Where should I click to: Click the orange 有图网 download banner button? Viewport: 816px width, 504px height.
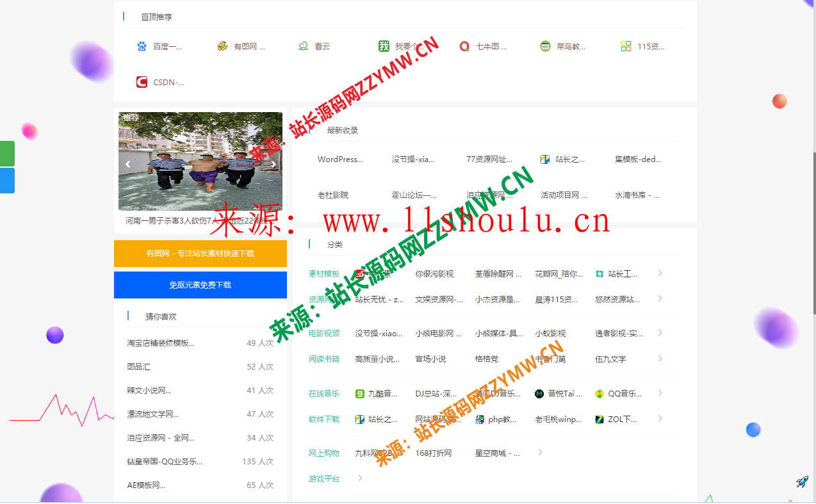(x=200, y=254)
